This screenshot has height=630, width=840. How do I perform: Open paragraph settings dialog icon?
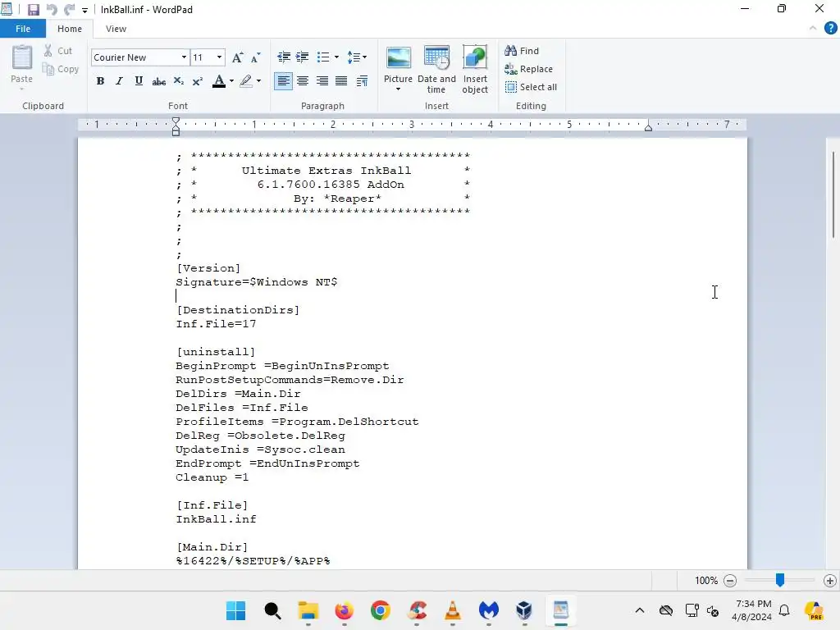[x=362, y=81]
